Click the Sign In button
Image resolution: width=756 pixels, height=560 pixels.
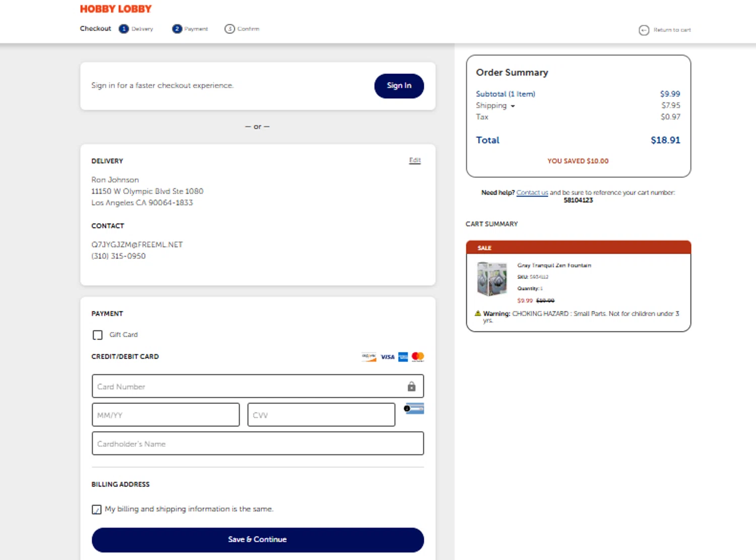(399, 86)
